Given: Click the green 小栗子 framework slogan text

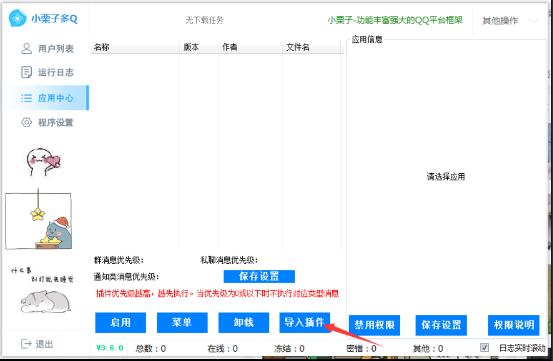Looking at the screenshot, I should (x=395, y=20).
